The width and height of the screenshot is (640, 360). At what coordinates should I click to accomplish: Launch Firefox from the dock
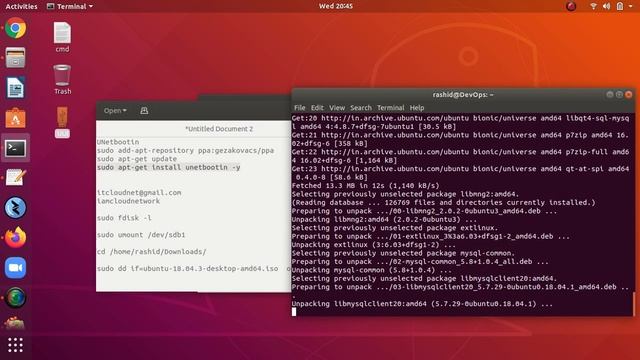16,238
